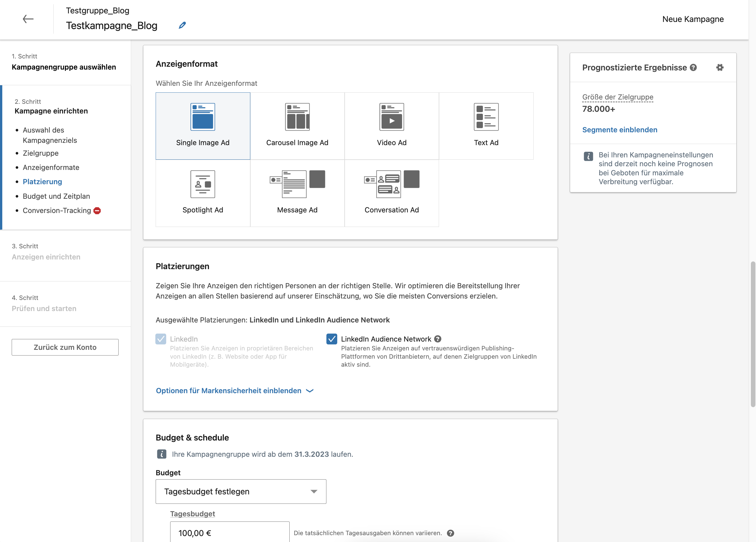Jump to Auswahl des Kampagnenziels section
Viewport: 756px width, 542px height.
[x=50, y=135]
